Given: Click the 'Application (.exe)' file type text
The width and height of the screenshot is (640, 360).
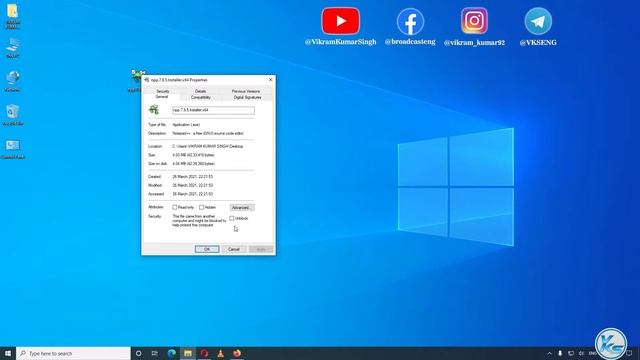Looking at the screenshot, I should 186,124.
